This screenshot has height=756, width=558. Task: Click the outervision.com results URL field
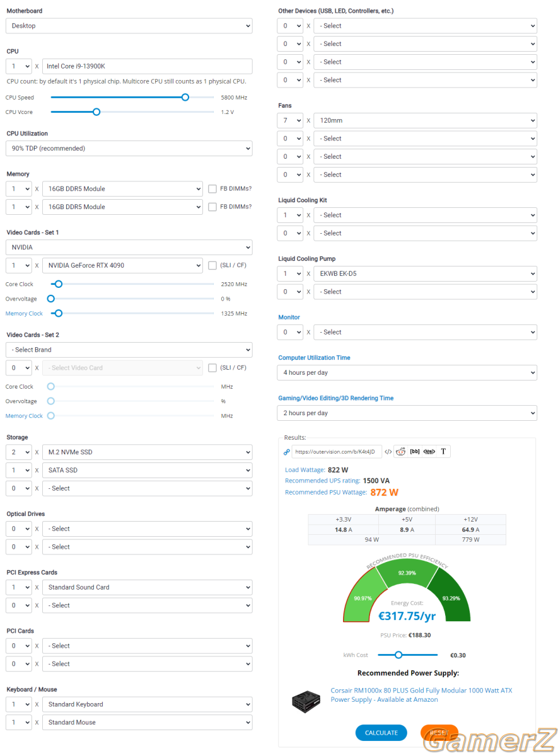[x=337, y=452]
